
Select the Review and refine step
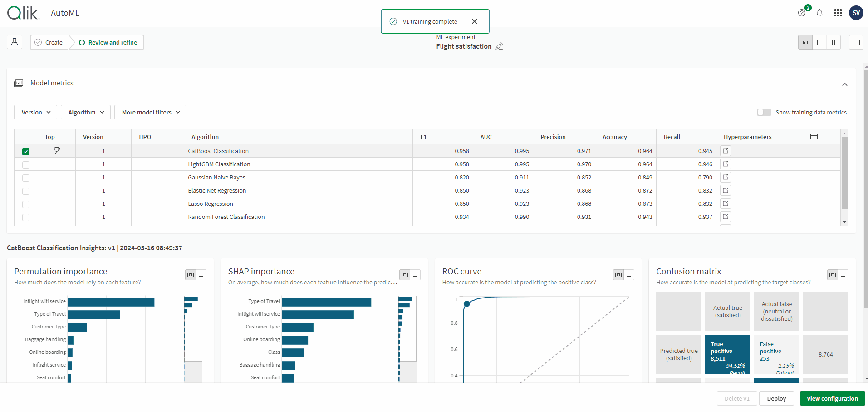(x=108, y=42)
